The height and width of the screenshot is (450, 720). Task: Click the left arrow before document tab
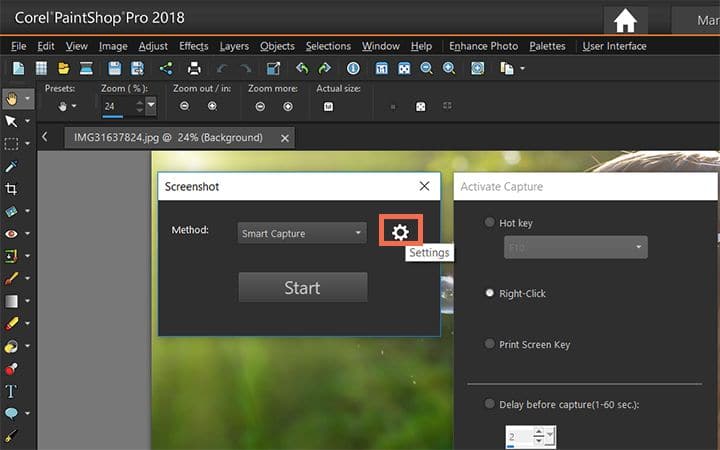coord(45,136)
